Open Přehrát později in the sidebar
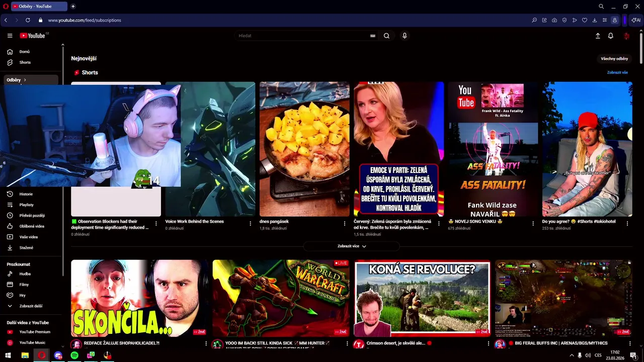 coord(31,216)
